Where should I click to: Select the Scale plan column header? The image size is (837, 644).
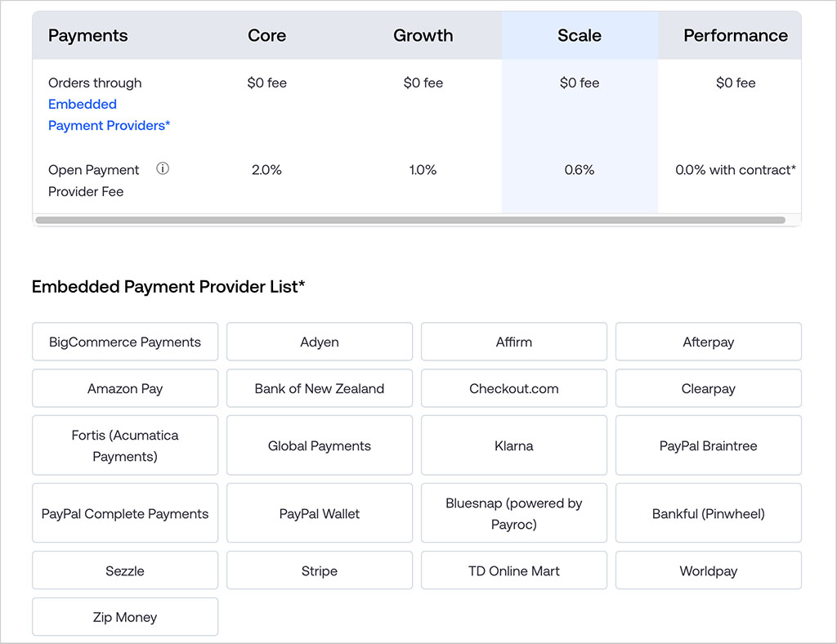click(x=580, y=36)
